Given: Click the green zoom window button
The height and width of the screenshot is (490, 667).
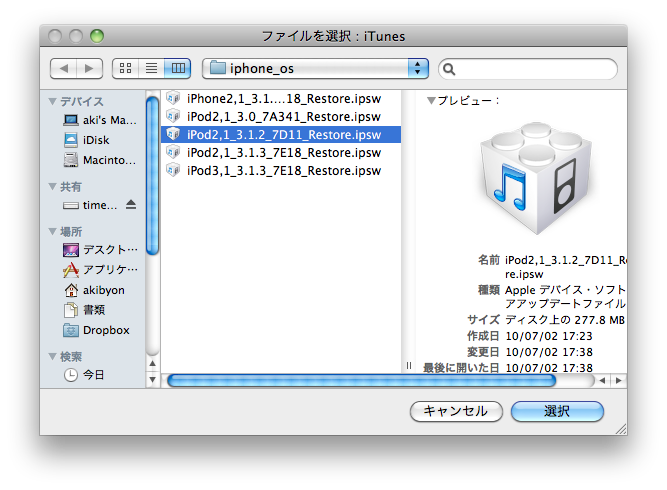Looking at the screenshot, I should (x=97, y=36).
